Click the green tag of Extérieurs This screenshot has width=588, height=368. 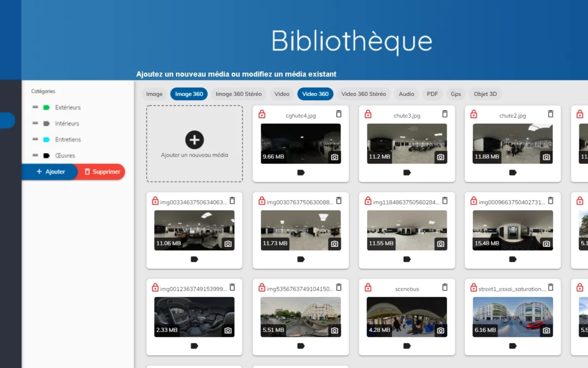46,107
